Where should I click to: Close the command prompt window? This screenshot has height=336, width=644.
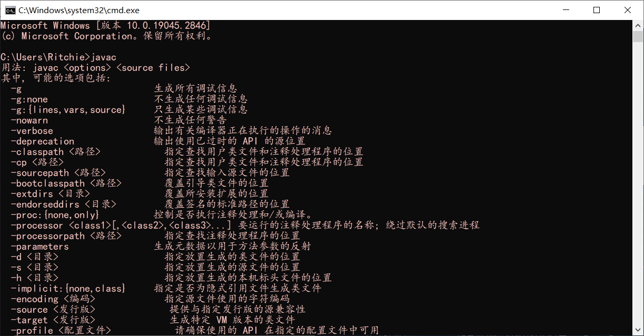(627, 10)
